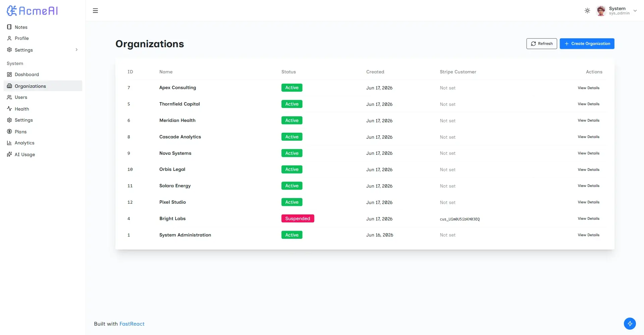644x335 pixels.
Task: Click the AI Usage sparkle icon
Action: tap(9, 154)
